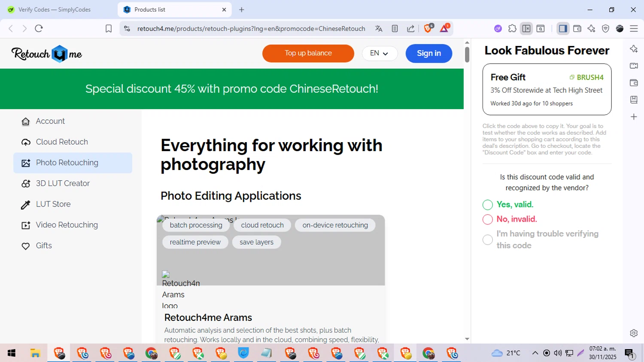
Task: Open the browser hamburger menu
Action: tap(634, 28)
